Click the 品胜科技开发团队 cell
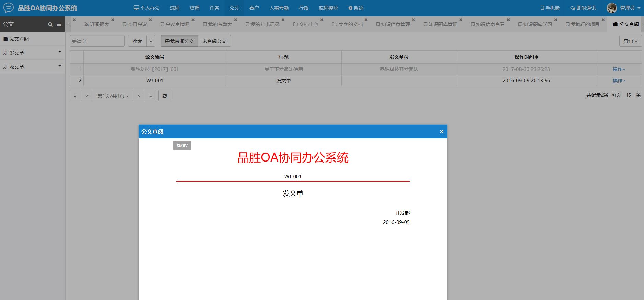The width and height of the screenshot is (644, 300). coord(399,69)
